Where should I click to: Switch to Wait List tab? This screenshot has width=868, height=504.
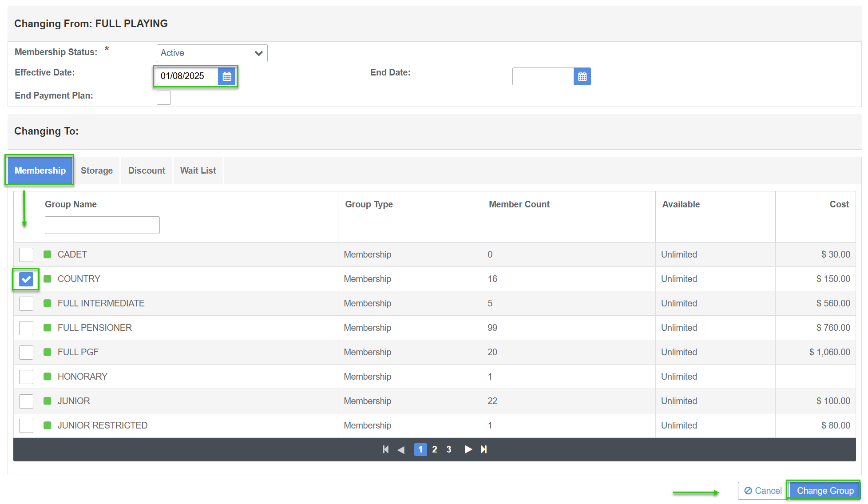[198, 171]
